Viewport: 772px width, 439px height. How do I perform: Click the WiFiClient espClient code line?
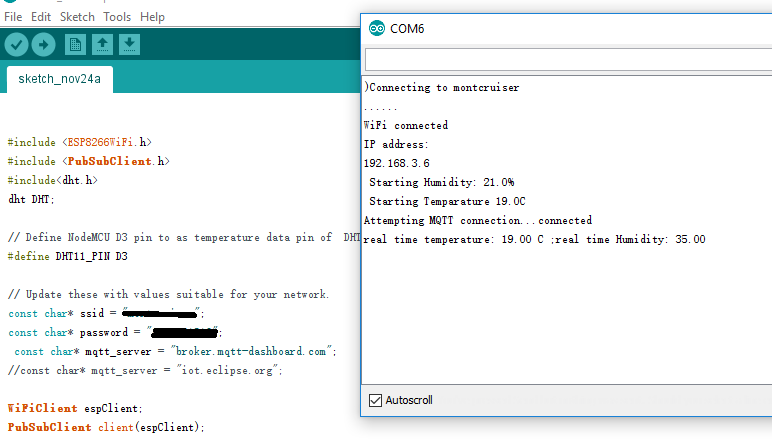point(75,408)
